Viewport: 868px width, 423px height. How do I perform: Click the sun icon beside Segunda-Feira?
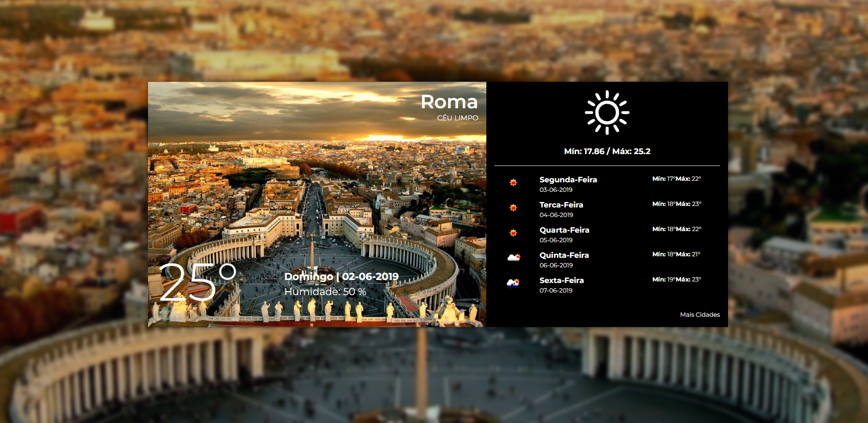pyautogui.click(x=513, y=182)
